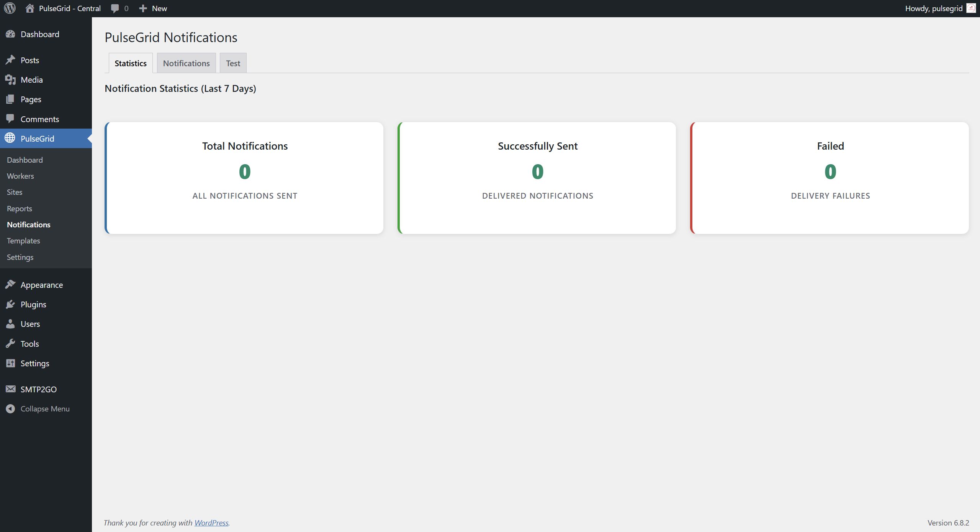Click the WordPress logo icon
The width and height of the screenshot is (980, 532).
point(10,8)
